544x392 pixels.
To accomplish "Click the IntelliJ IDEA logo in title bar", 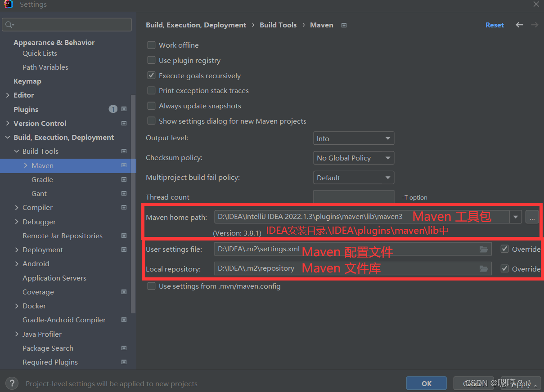I will [x=9, y=4].
